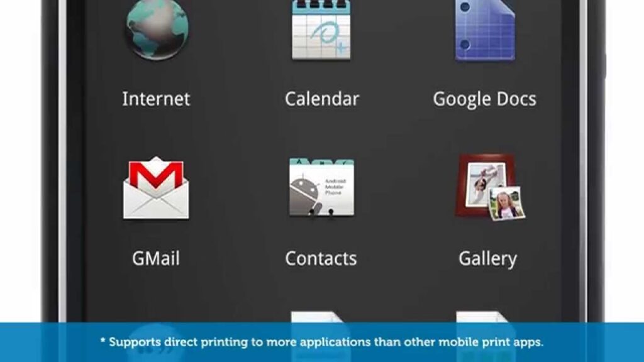The width and height of the screenshot is (644, 362).
Task: Click the Internet text label
Action: coord(156,99)
